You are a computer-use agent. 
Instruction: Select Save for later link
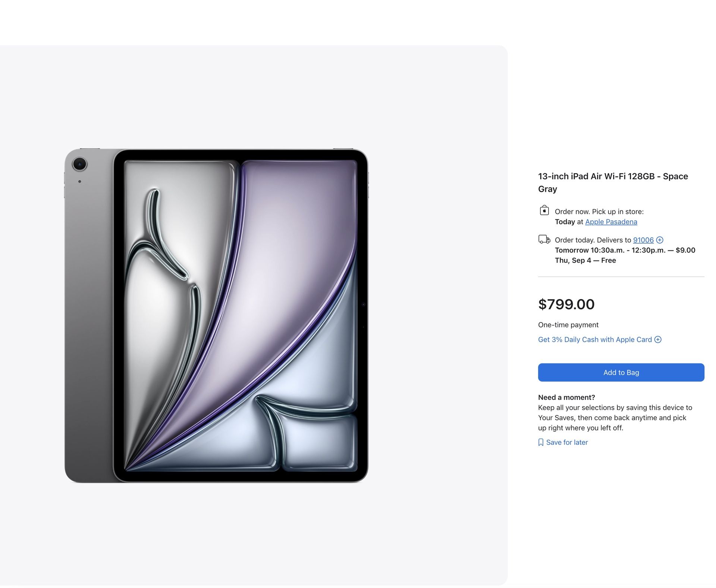(567, 442)
